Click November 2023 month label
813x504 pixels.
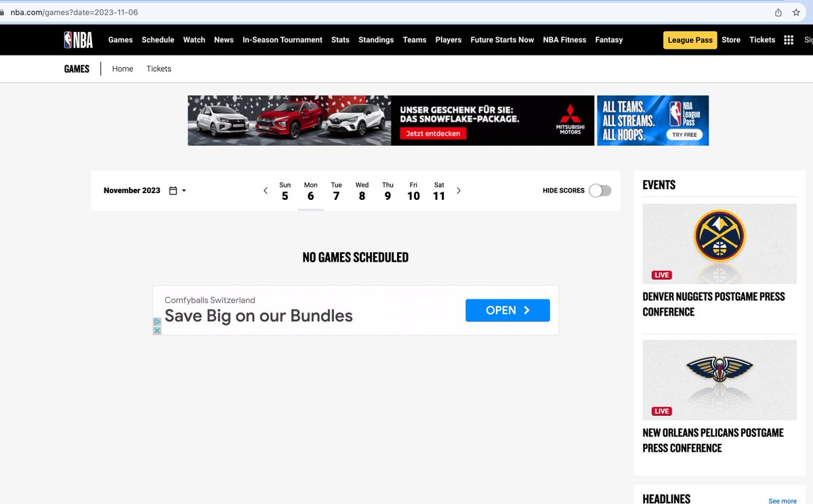(132, 190)
